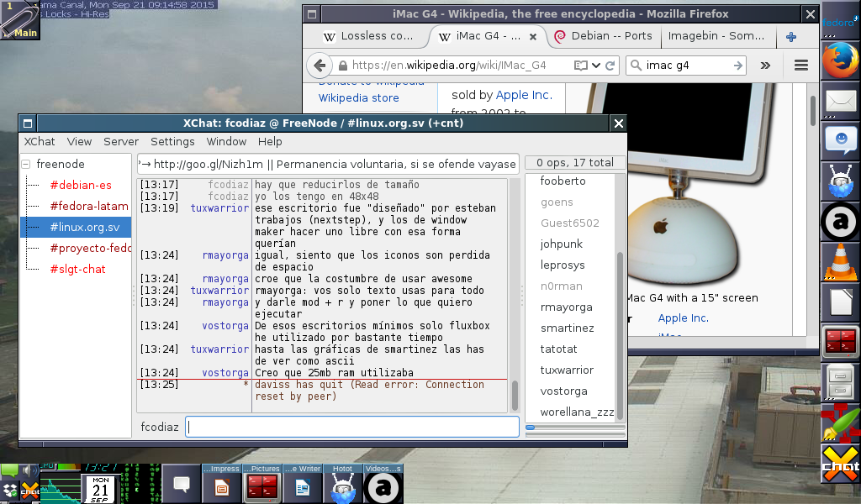
Task: Click the XChat window menu button at the titlebar's left
Action: pyautogui.click(x=28, y=123)
